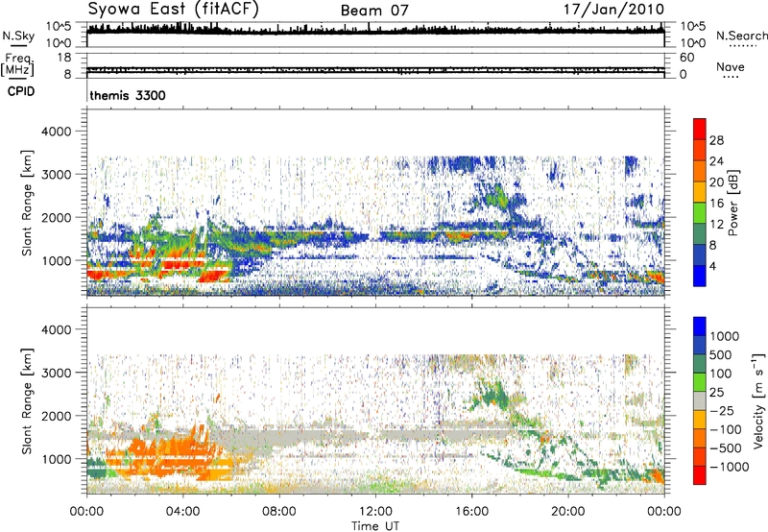Click the "12:00" time tick label

[375, 512]
